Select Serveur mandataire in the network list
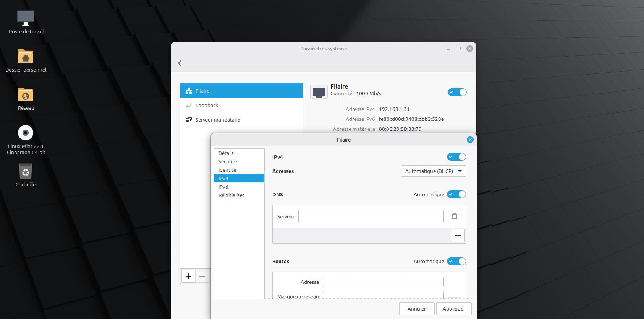This screenshot has width=644, height=319. pos(218,120)
